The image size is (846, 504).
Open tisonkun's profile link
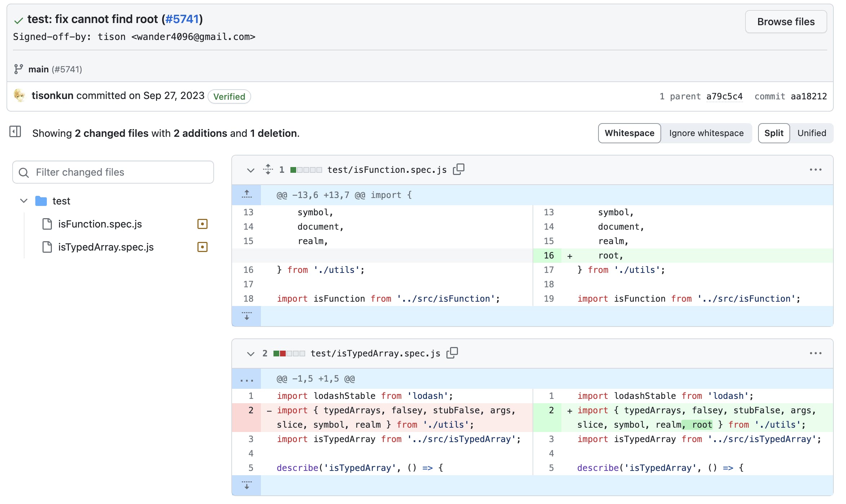[x=53, y=95]
